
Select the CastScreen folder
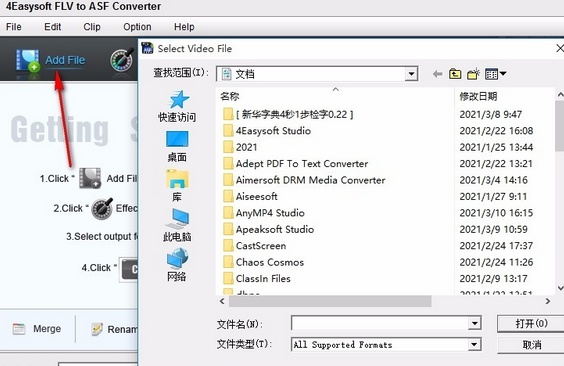[x=254, y=246]
